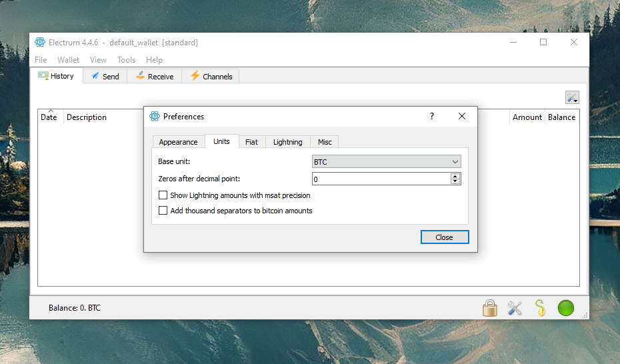Click the seed icon in status bar
620x364 pixels.
click(540, 308)
